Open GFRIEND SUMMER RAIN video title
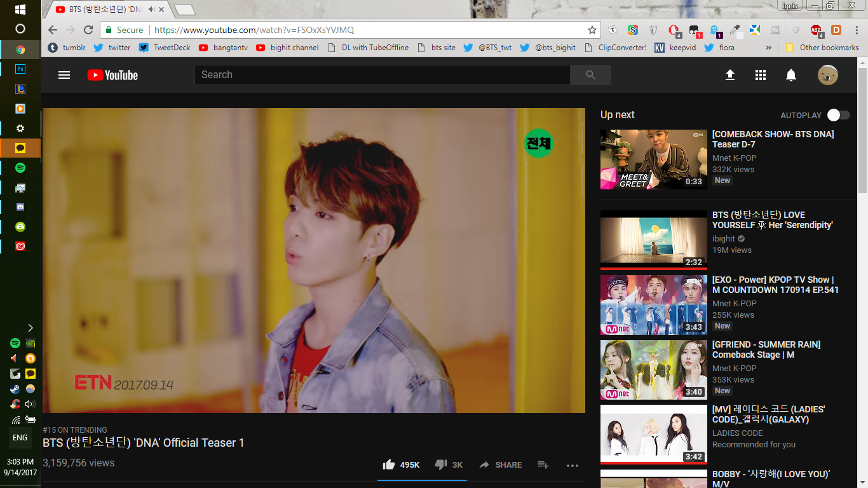868x488 pixels. click(x=766, y=349)
